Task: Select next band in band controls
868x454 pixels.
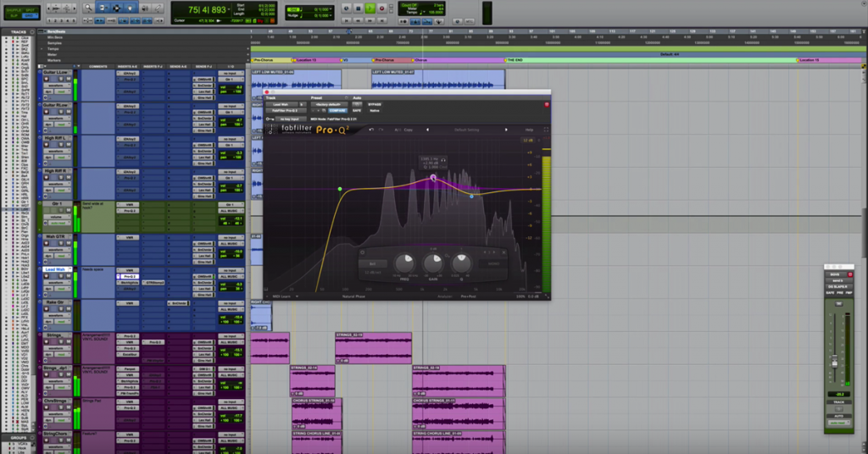Action: coord(494,252)
